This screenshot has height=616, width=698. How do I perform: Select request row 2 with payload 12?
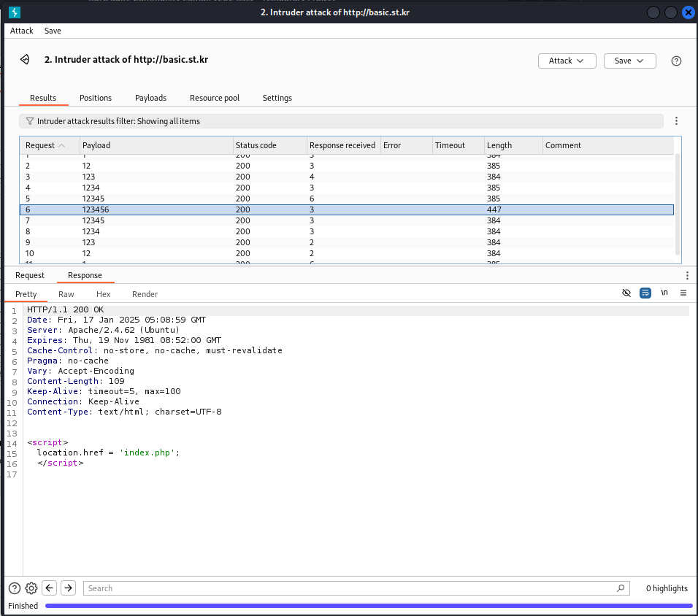347,166
